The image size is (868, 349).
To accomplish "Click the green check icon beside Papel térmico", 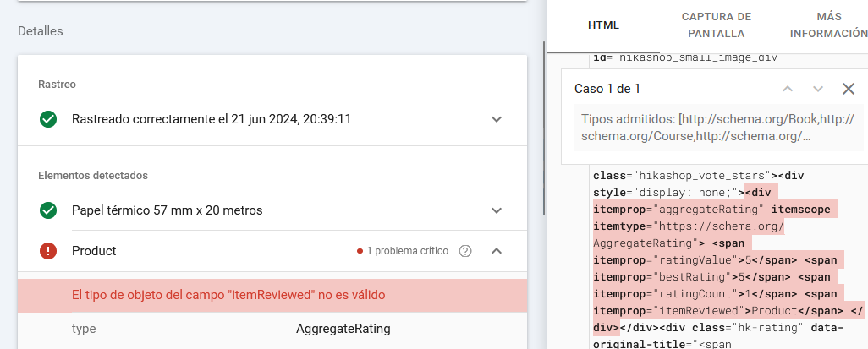I will [x=48, y=210].
